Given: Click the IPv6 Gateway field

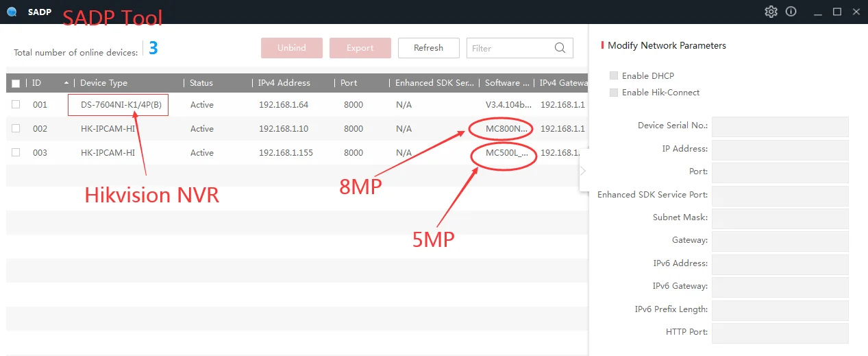Looking at the screenshot, I should pos(780,287).
